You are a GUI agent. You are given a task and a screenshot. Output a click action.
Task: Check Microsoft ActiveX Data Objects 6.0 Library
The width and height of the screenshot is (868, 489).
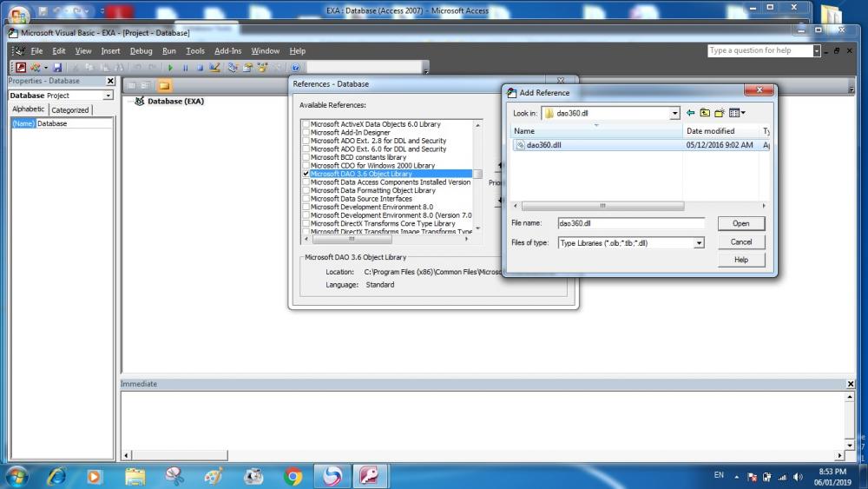[x=306, y=124]
